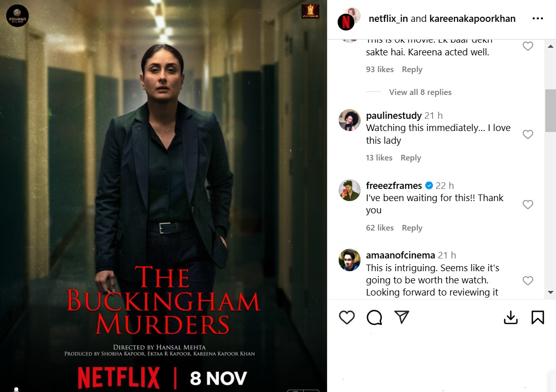Expand View all 8 replies

[420, 92]
